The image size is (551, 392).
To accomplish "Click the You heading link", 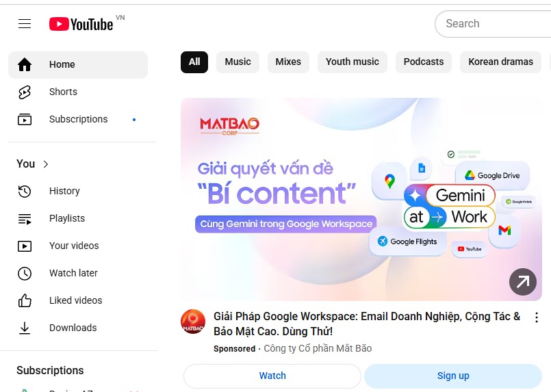I will [x=25, y=164].
